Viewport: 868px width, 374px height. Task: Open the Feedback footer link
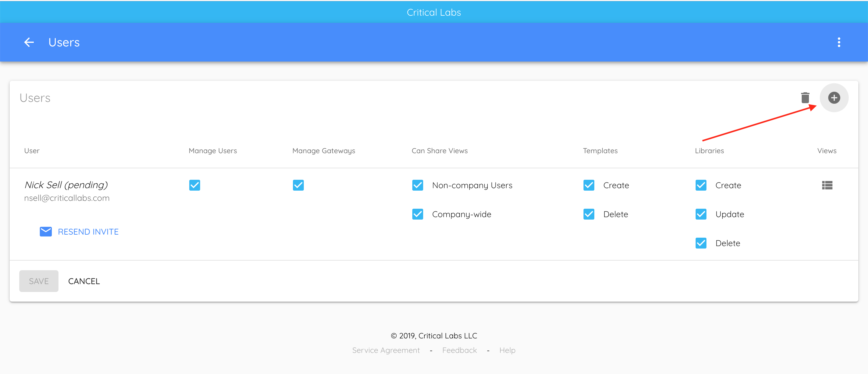pos(459,350)
